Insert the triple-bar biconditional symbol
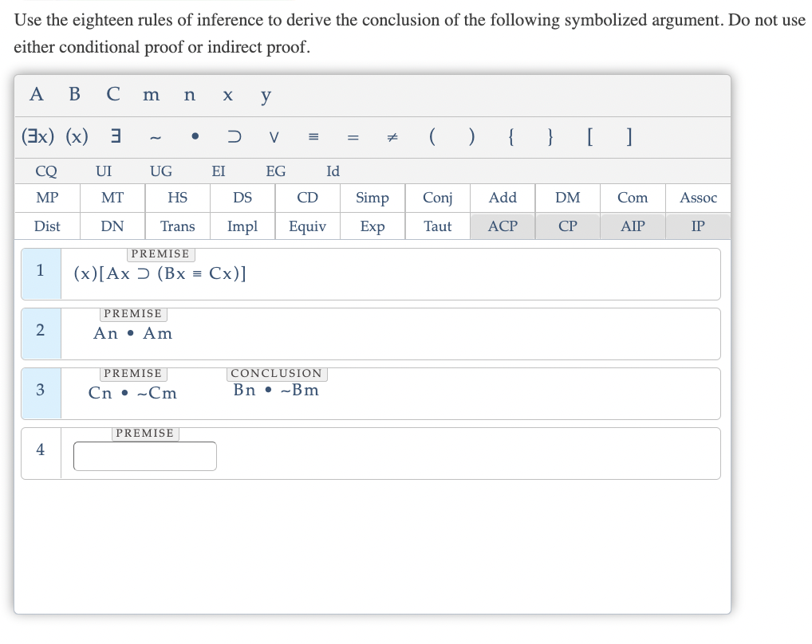 click(313, 137)
